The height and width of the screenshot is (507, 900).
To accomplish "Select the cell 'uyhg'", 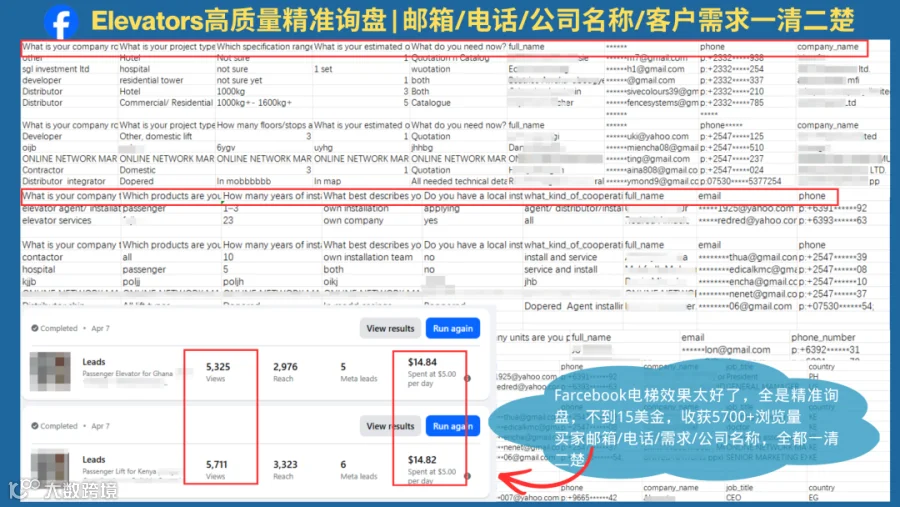I will point(324,148).
